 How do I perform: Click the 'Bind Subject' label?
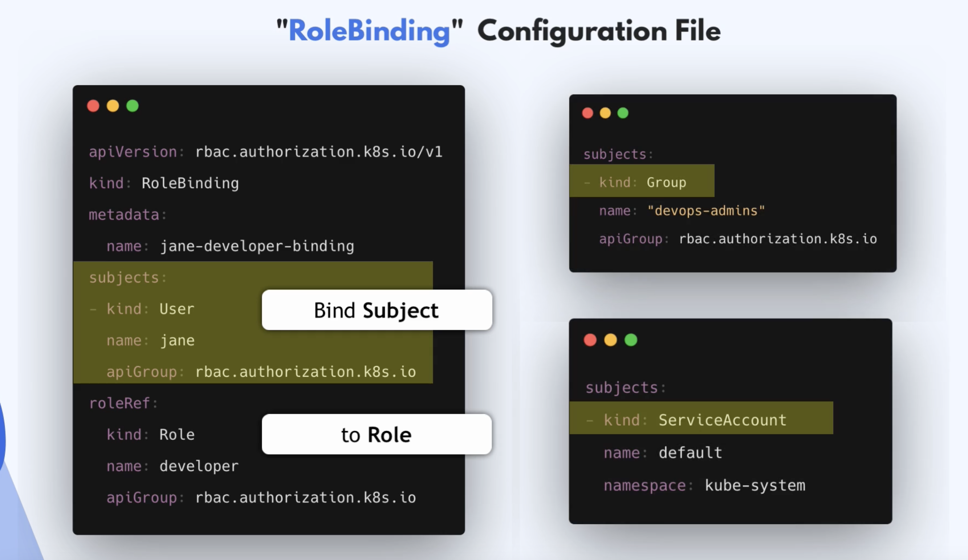pos(376,311)
